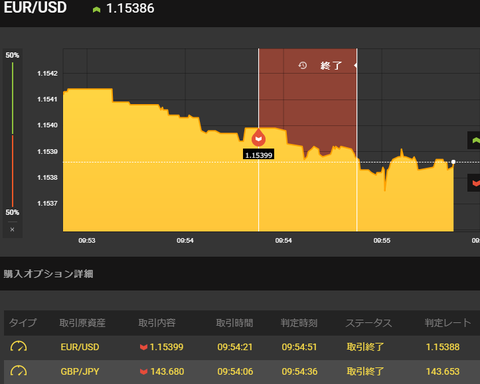Click the red down arrow beside 143.680
Screen dimensions: 480x384
[x=144, y=372]
